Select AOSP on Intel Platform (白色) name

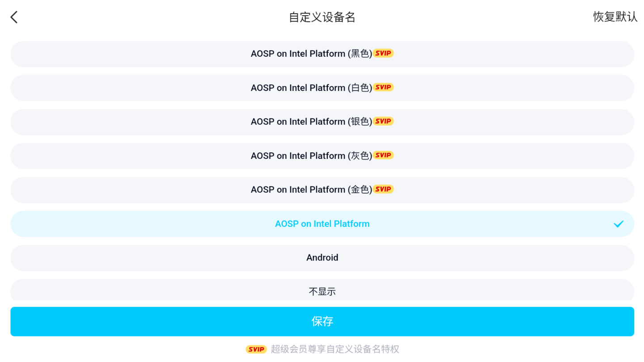click(311, 88)
